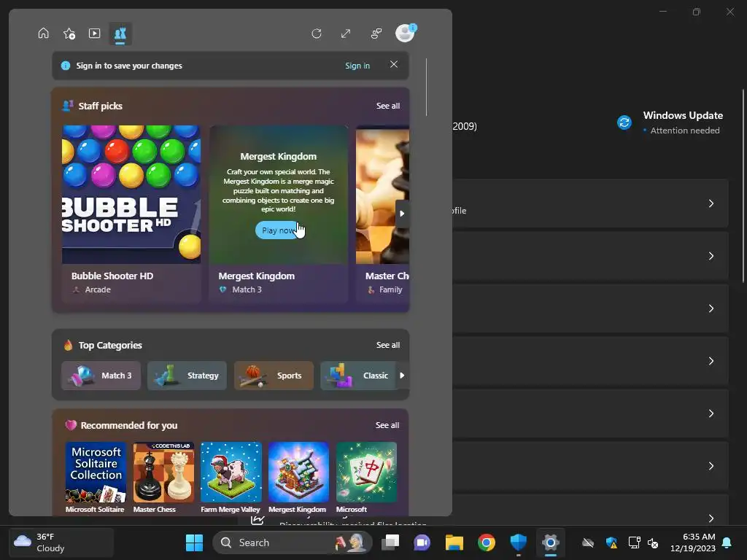Open Task View on taskbar
This screenshot has width=747, height=560.
390,542
